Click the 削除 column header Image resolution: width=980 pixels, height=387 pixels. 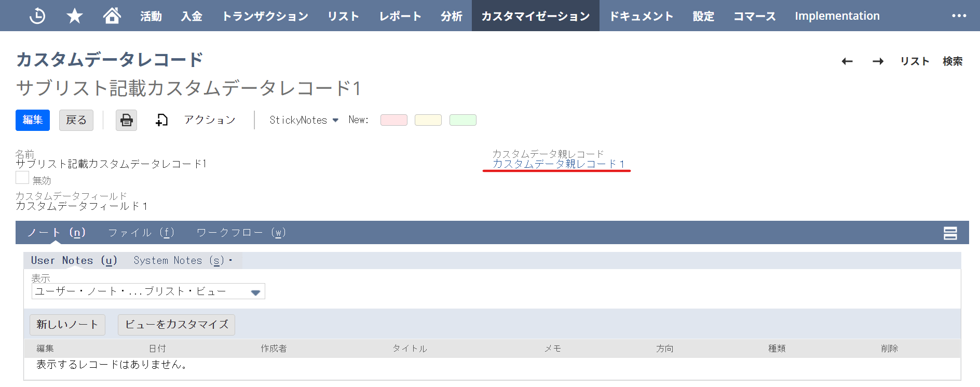(x=889, y=349)
